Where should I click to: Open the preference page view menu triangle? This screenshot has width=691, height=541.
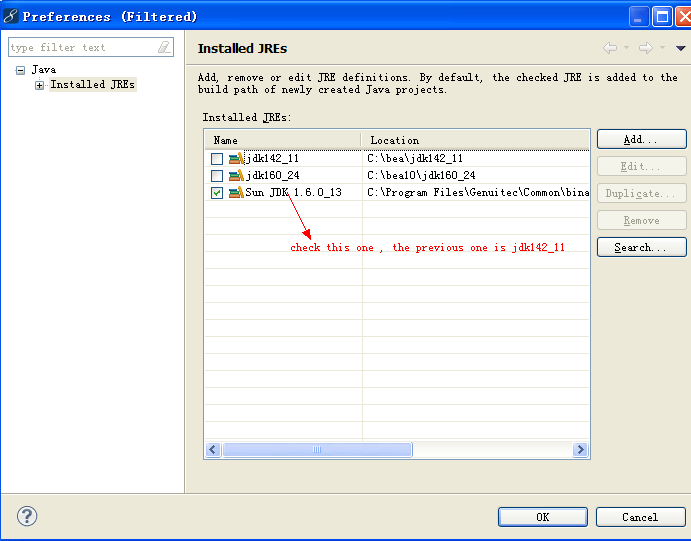[x=680, y=48]
